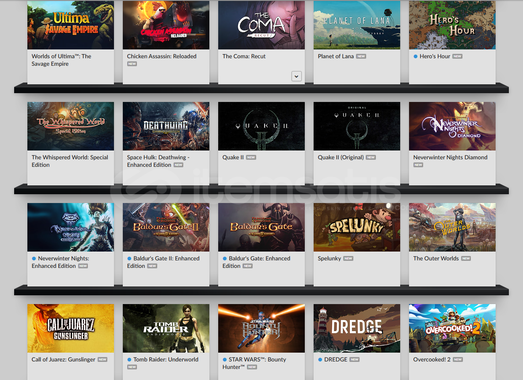The height and width of the screenshot is (380, 523).
Task: Open the Overcooked! 2 title link
Action: 432,359
